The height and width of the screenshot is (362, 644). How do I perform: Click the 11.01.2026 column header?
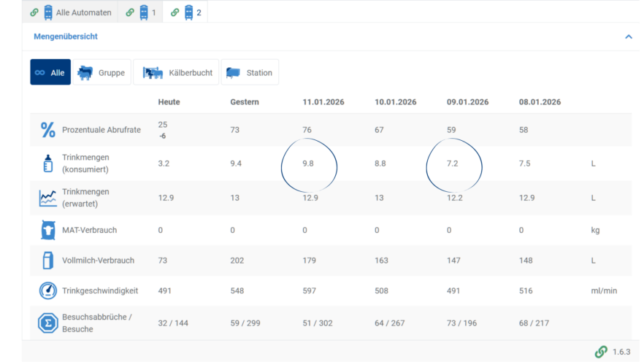coord(323,102)
